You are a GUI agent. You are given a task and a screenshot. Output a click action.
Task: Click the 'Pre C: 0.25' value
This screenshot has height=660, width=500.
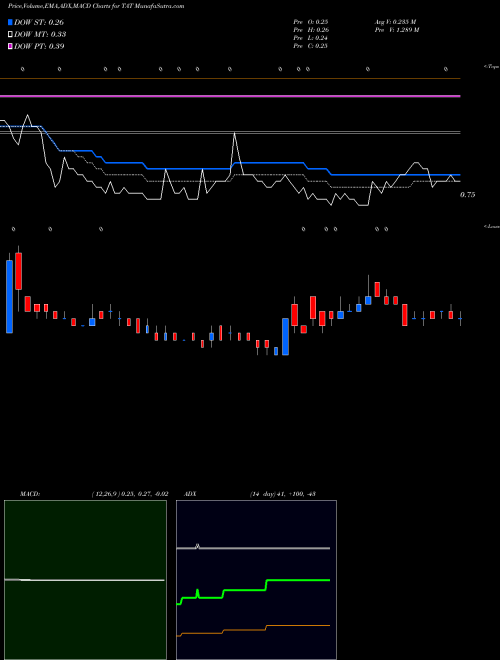(x=311, y=46)
